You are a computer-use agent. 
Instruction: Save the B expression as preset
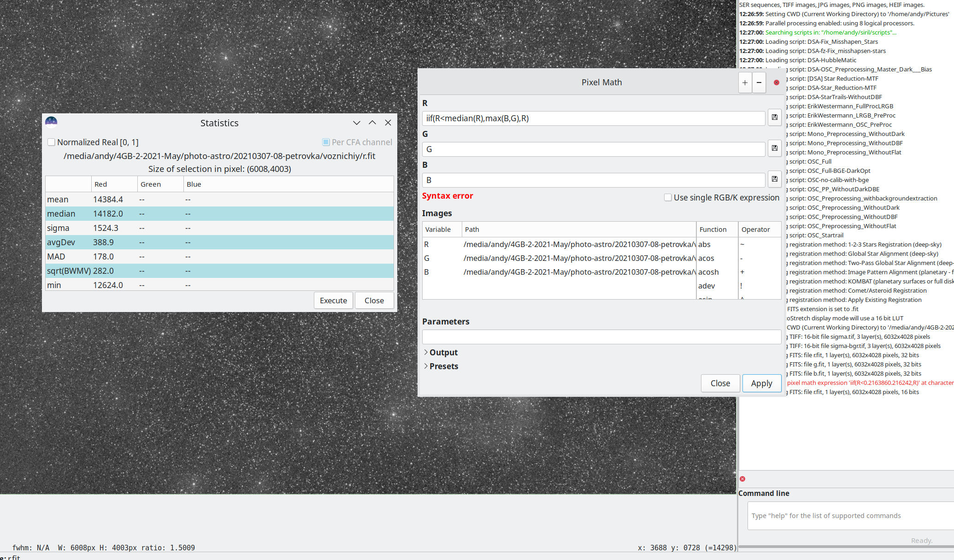tap(774, 179)
